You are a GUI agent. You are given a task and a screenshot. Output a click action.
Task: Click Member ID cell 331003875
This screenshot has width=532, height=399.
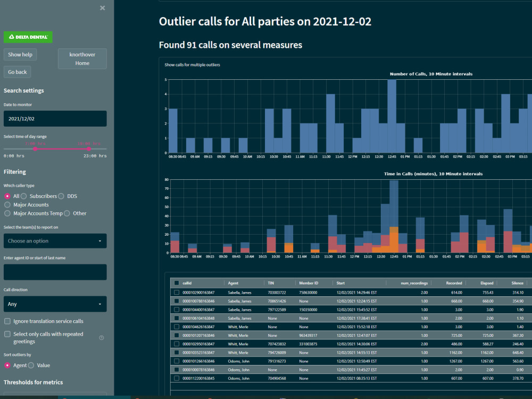(308, 344)
